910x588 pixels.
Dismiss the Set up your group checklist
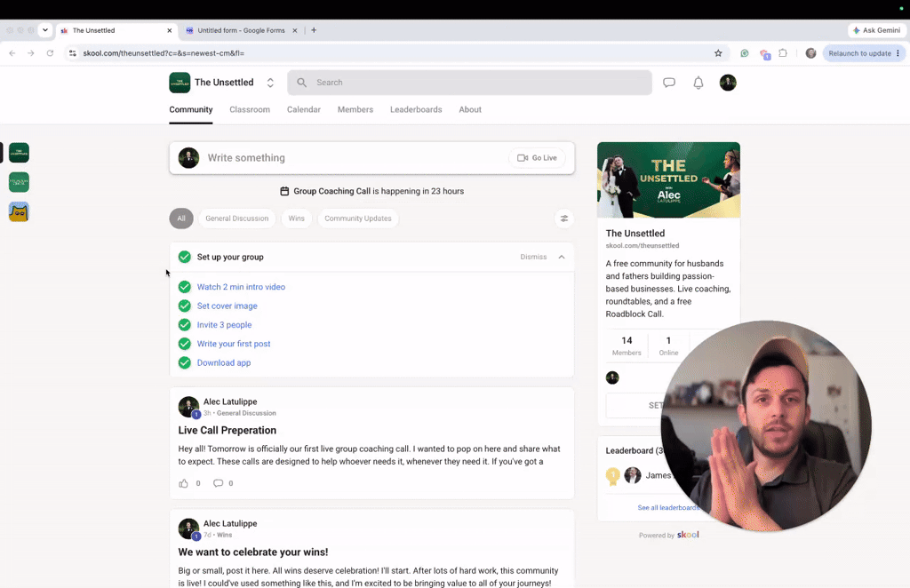coord(533,257)
